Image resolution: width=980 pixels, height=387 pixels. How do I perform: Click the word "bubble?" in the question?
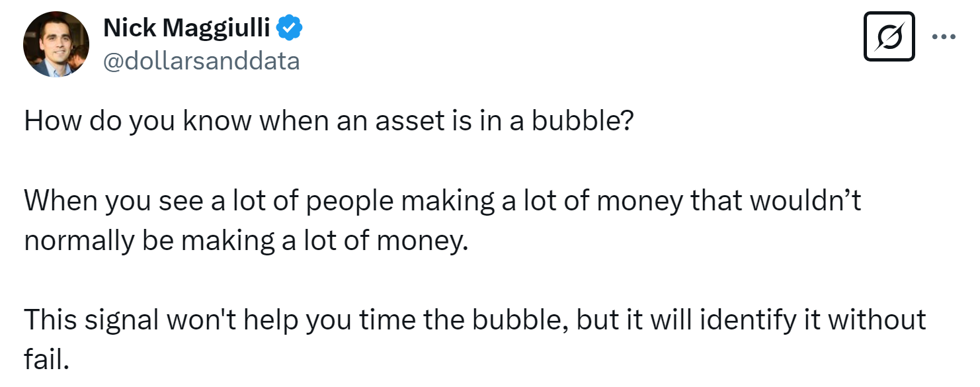point(583,123)
